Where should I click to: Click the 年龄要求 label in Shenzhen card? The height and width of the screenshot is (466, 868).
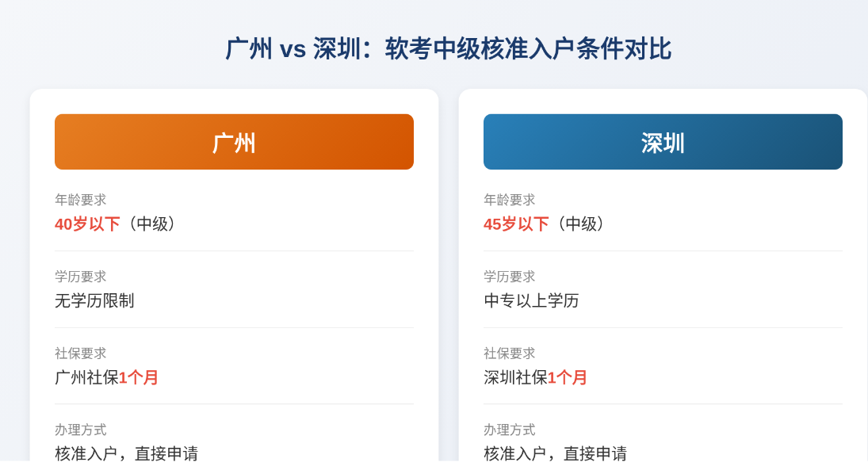point(510,200)
